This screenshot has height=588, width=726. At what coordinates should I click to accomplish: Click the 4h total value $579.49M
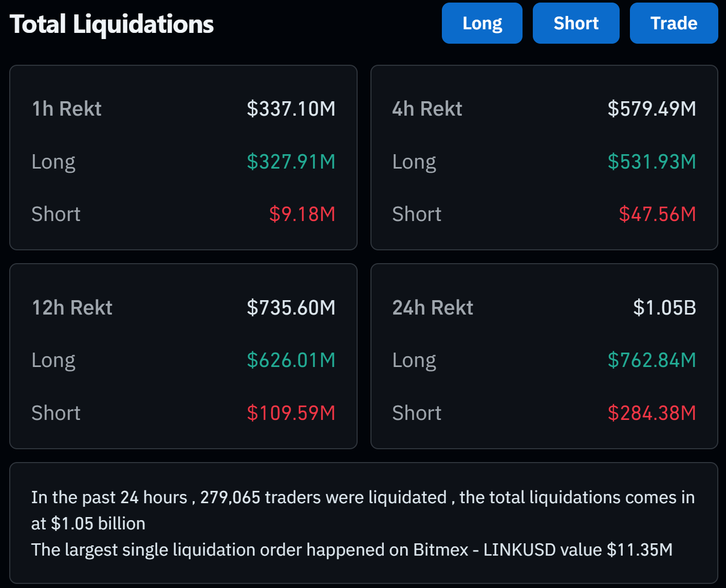click(651, 109)
